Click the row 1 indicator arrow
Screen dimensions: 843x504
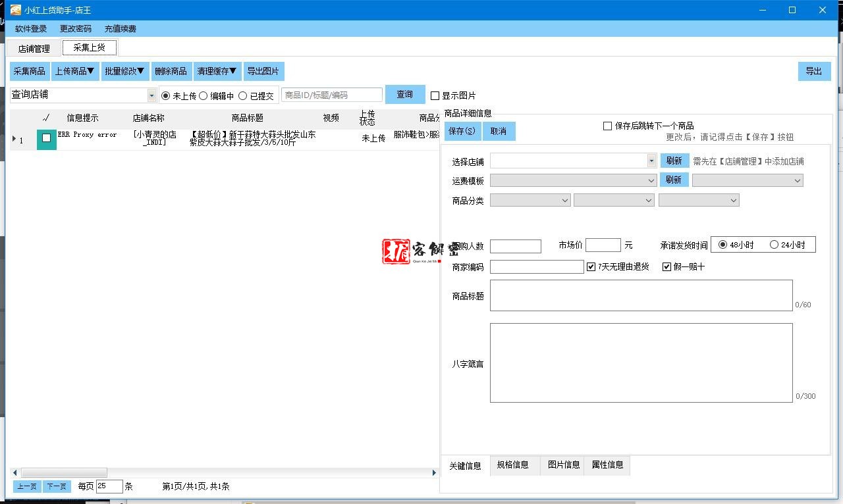pos(14,139)
